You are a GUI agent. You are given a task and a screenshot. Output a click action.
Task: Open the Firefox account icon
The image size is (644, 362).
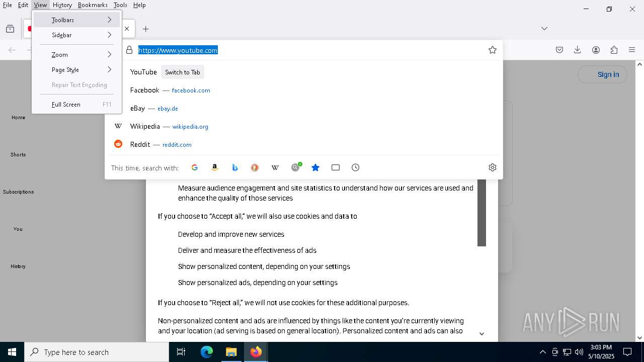(x=596, y=50)
